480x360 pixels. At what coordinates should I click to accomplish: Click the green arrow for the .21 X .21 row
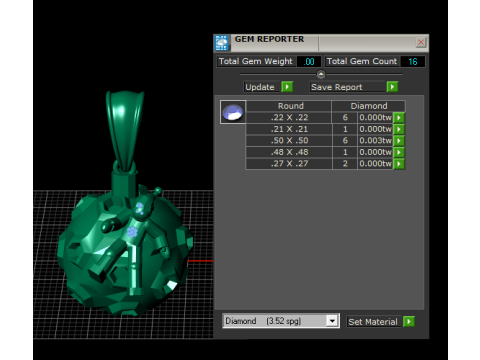[x=399, y=129]
